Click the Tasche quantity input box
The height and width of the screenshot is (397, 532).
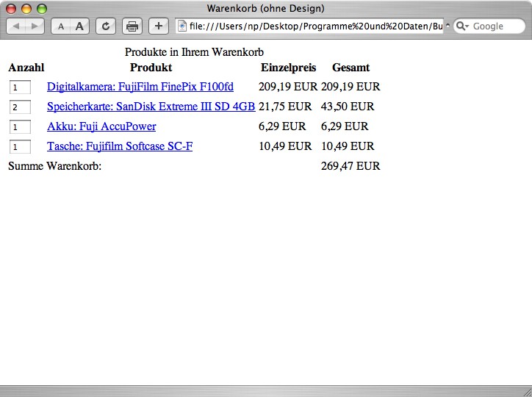20,147
